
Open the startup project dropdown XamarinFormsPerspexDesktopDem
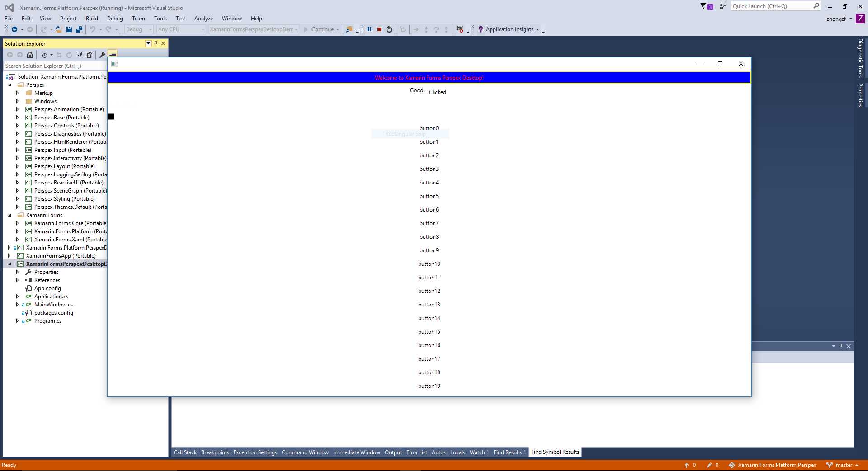[x=254, y=29]
